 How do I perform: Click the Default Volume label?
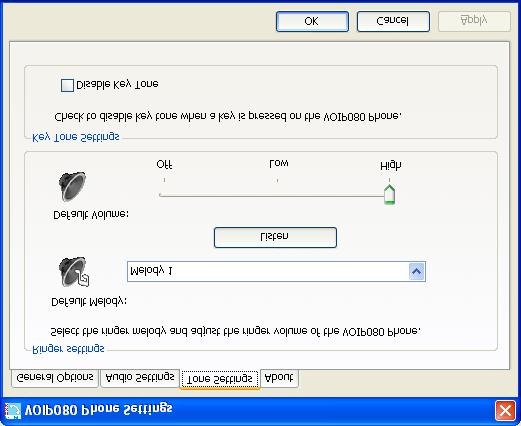point(91,214)
